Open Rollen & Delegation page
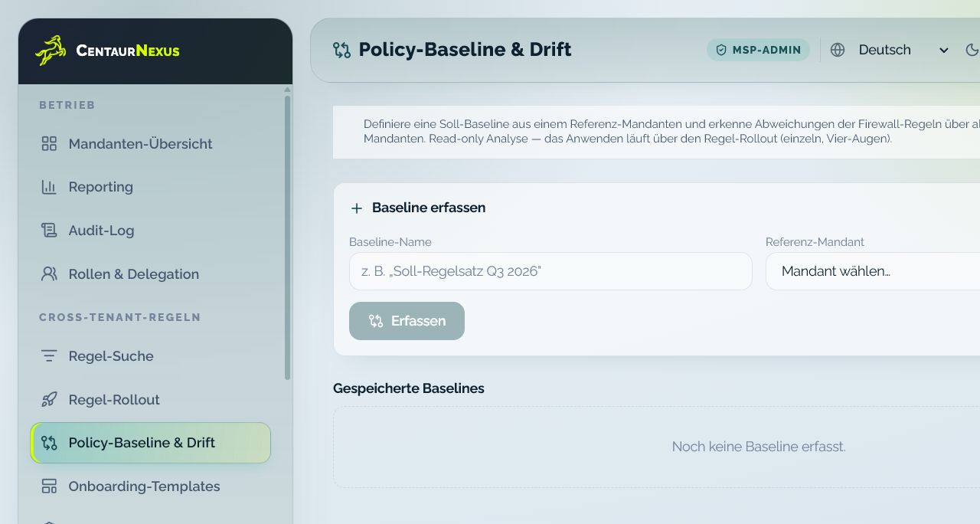The width and height of the screenshot is (980, 524). 150,273
